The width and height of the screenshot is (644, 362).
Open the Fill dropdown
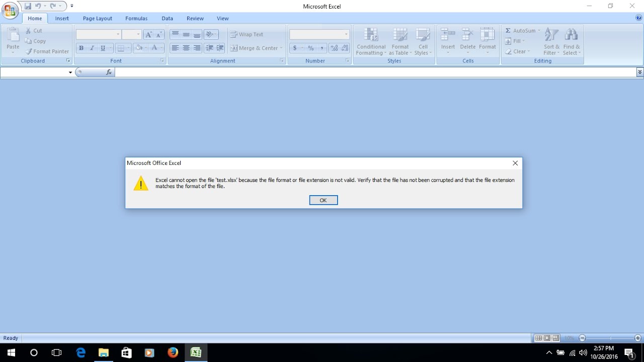point(516,41)
